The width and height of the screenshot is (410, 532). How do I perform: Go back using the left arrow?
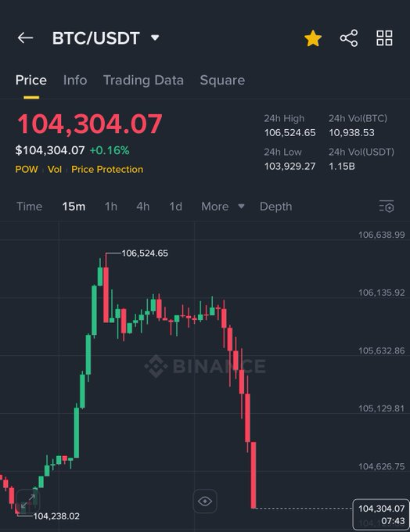tap(26, 38)
